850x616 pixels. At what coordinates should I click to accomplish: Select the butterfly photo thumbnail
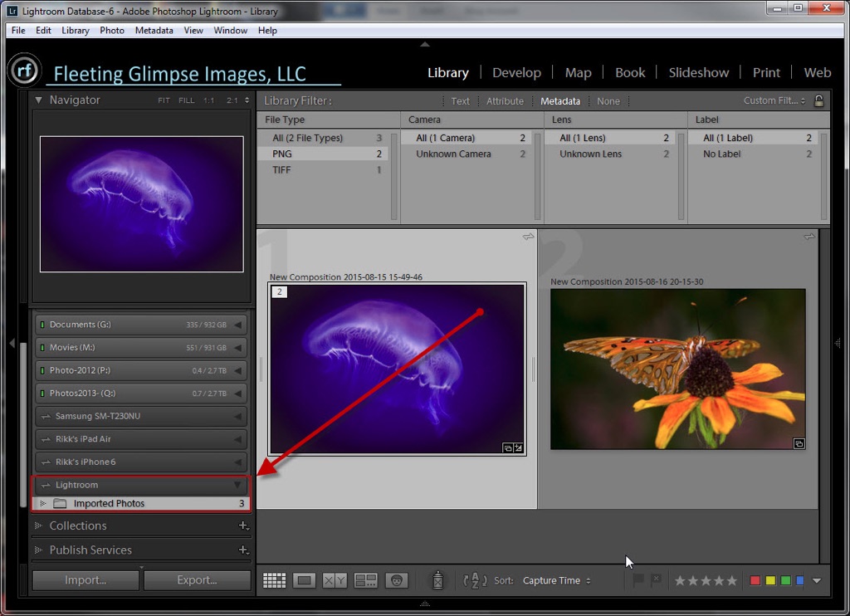click(x=677, y=369)
